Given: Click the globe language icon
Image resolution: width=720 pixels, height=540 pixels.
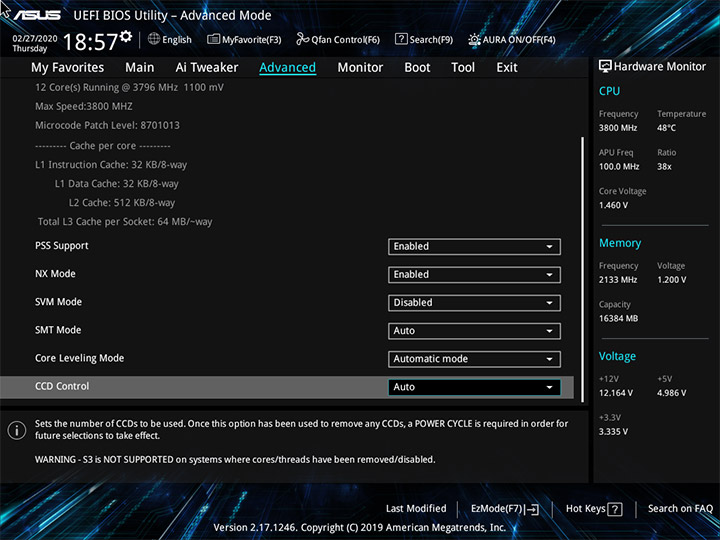Looking at the screenshot, I should pos(154,39).
